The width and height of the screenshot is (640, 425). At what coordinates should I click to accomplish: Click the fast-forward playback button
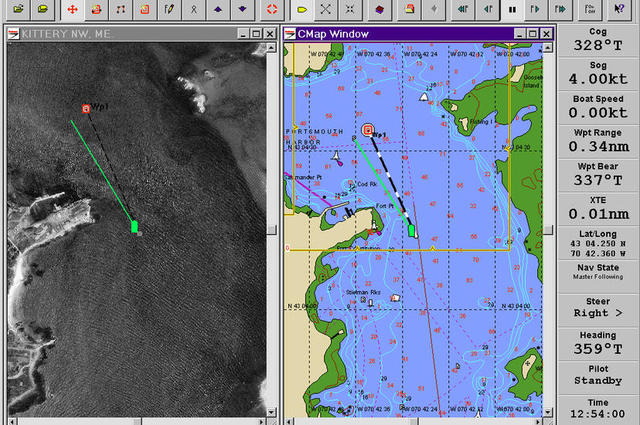[x=560, y=9]
